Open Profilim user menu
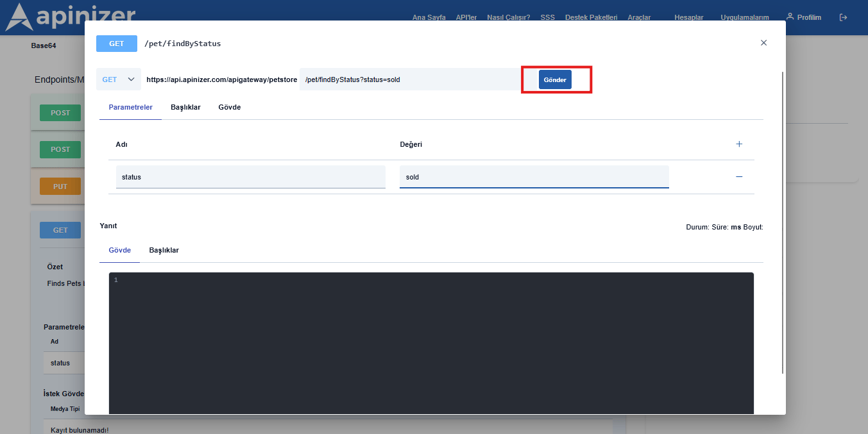868x434 pixels. (x=804, y=17)
